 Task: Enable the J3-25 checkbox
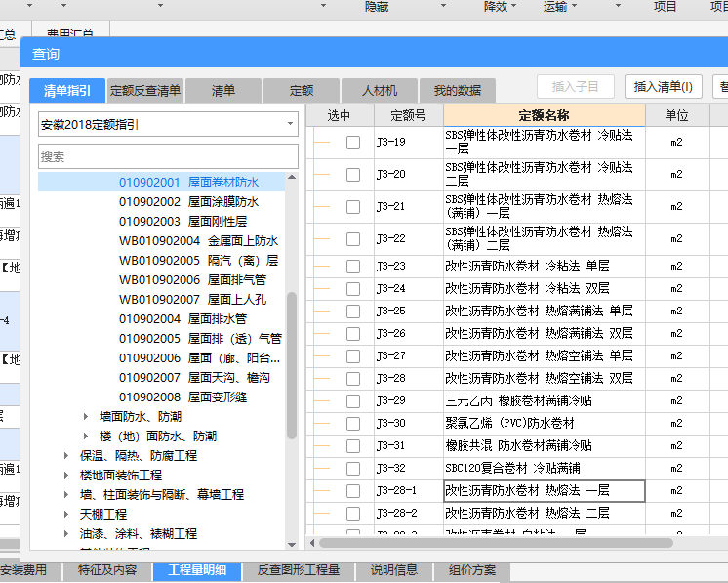(x=353, y=312)
